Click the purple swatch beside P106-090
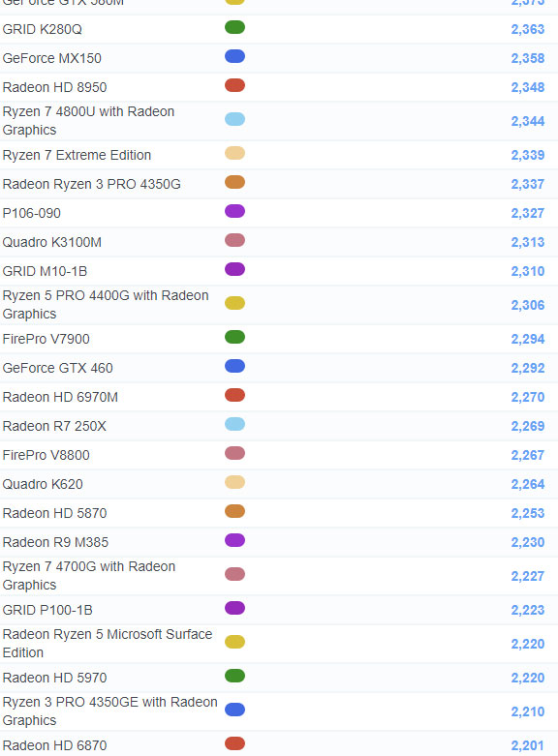558x756 pixels. [x=234, y=211]
